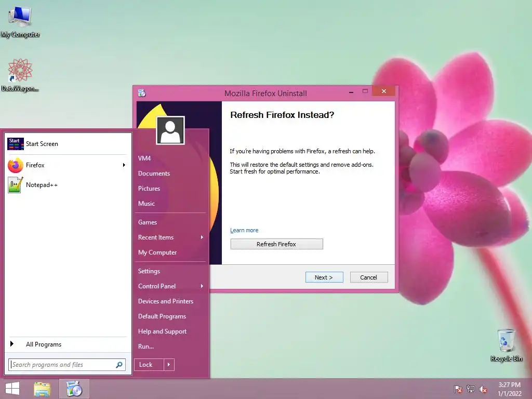The height and width of the screenshot is (399, 532).
Task: Cancel the Firefox uninstall
Action: 369,277
